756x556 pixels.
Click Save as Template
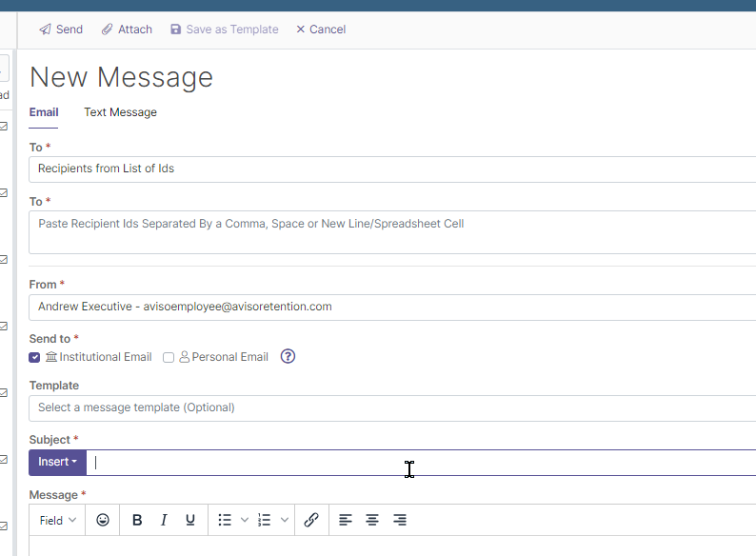coord(225,30)
